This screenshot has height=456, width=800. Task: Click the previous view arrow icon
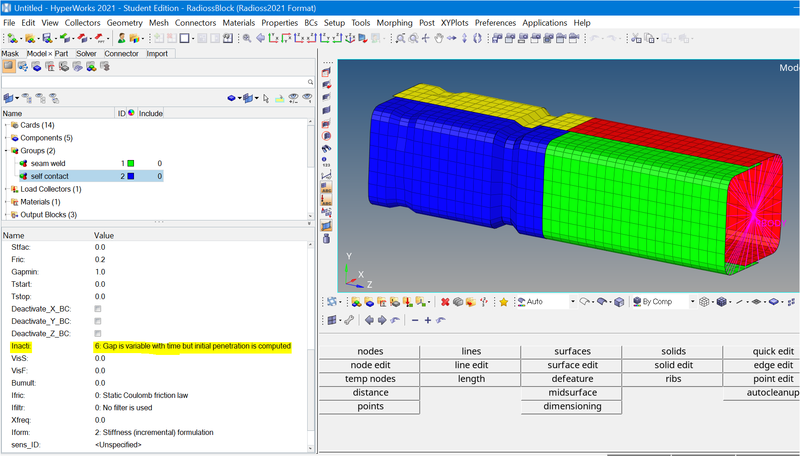[x=261, y=38]
